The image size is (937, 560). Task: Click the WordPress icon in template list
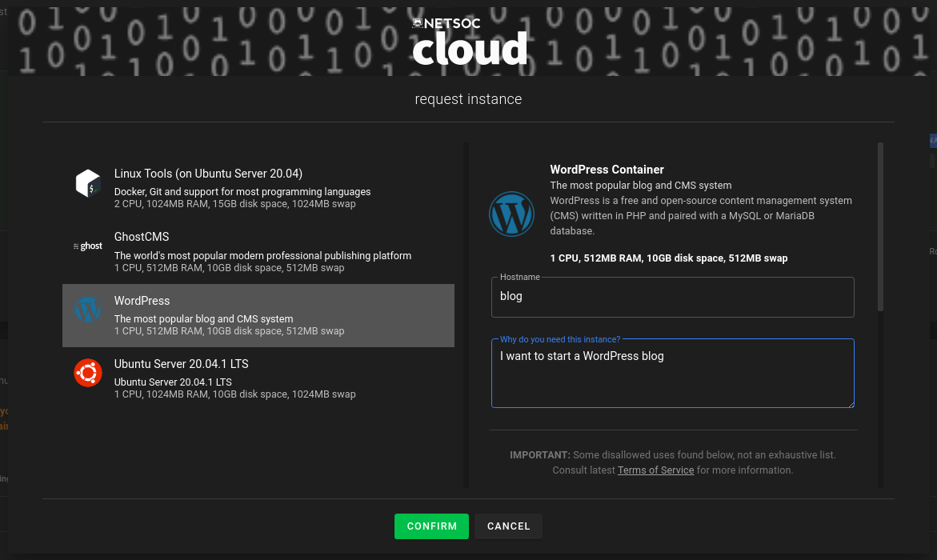click(88, 310)
